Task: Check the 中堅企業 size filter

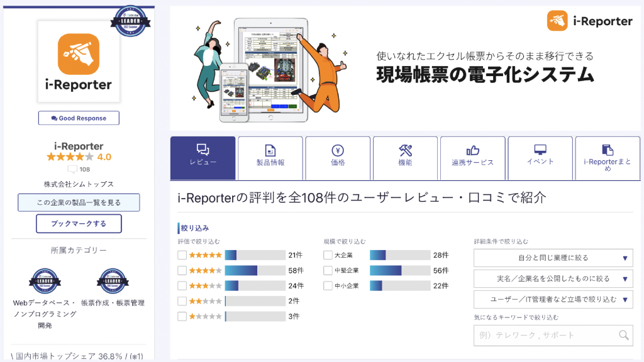Action: (328, 270)
